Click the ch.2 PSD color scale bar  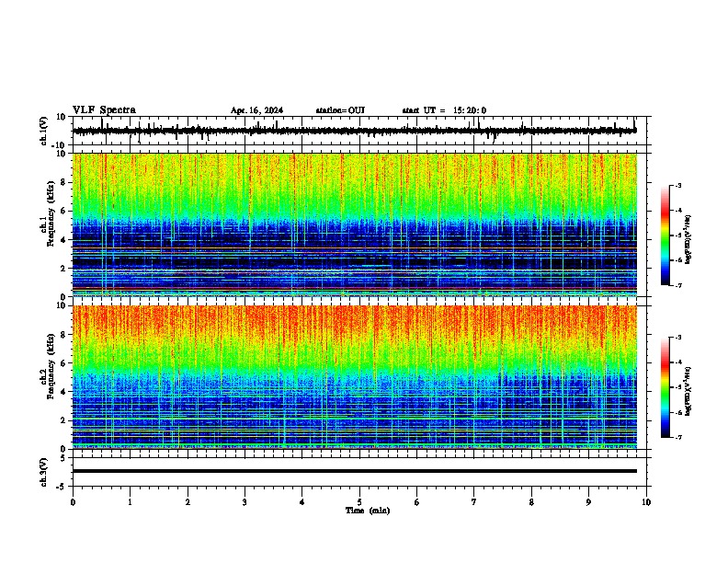(665, 387)
